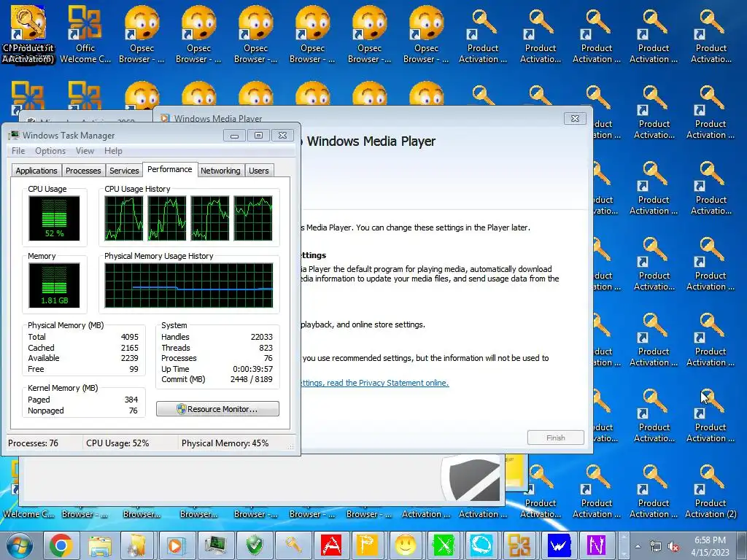Click the 'Physical Memory: 45%' status bar entry
The width and height of the screenshot is (747, 560).
tap(225, 443)
